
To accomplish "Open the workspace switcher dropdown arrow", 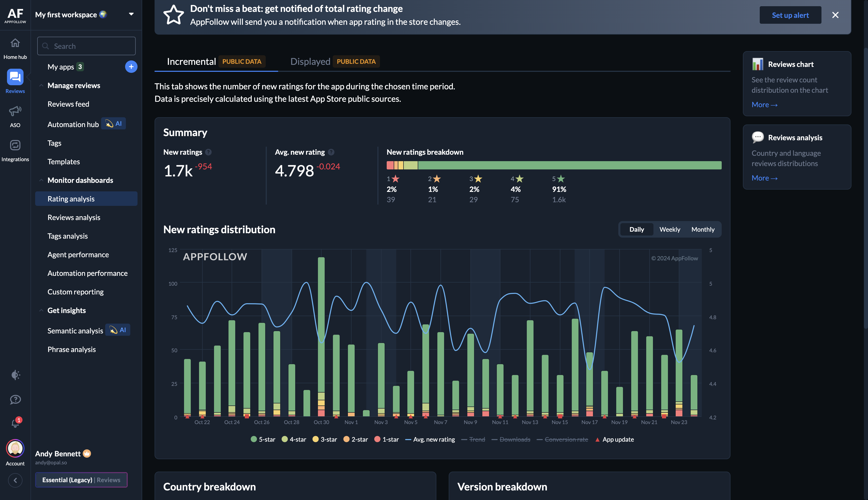I will point(131,14).
